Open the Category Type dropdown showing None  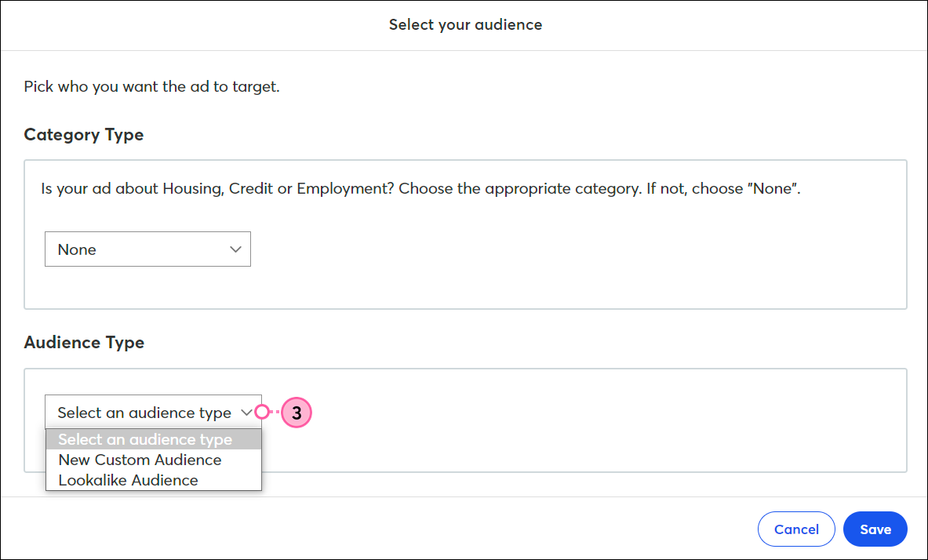pyautogui.click(x=147, y=249)
